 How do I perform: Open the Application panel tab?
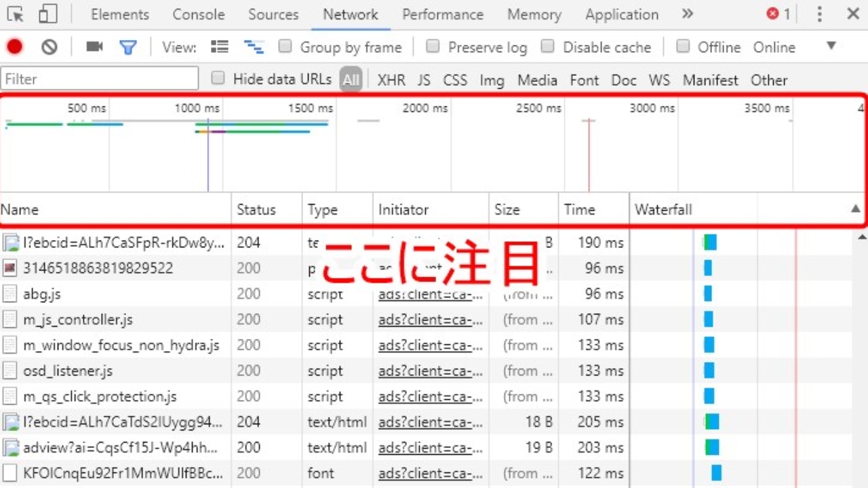pos(621,14)
